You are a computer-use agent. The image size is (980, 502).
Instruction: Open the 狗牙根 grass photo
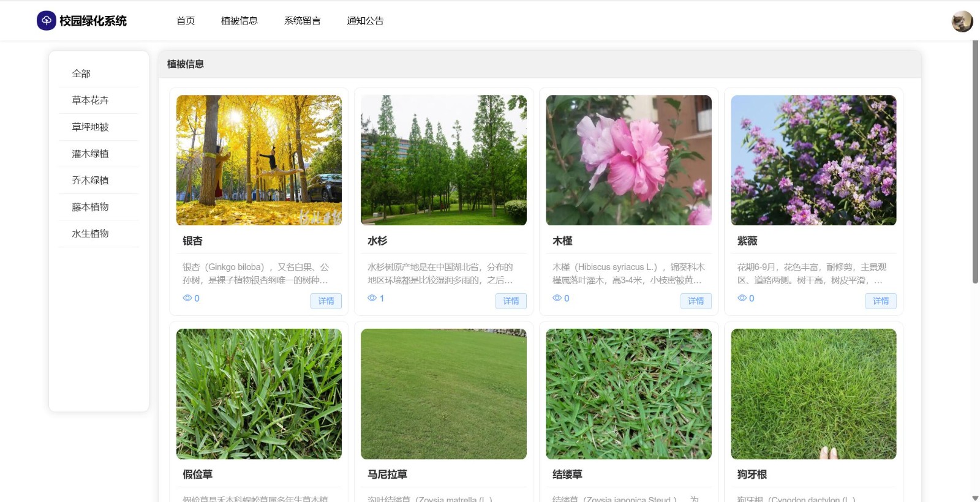pos(814,394)
